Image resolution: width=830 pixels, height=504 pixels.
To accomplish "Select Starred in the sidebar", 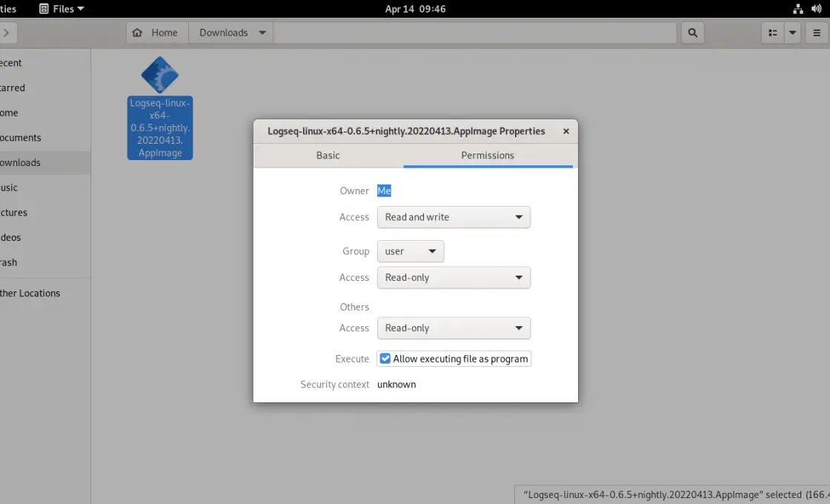I will tap(45, 88).
